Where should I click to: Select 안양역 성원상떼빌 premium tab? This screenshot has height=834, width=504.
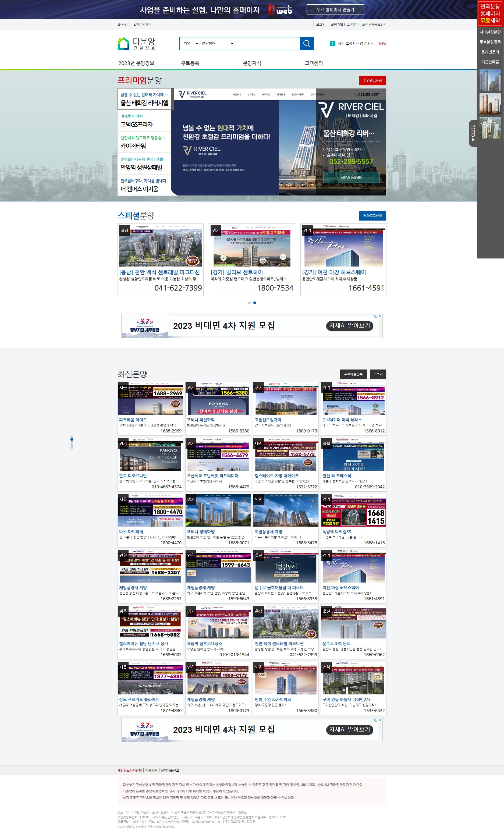[x=144, y=164]
